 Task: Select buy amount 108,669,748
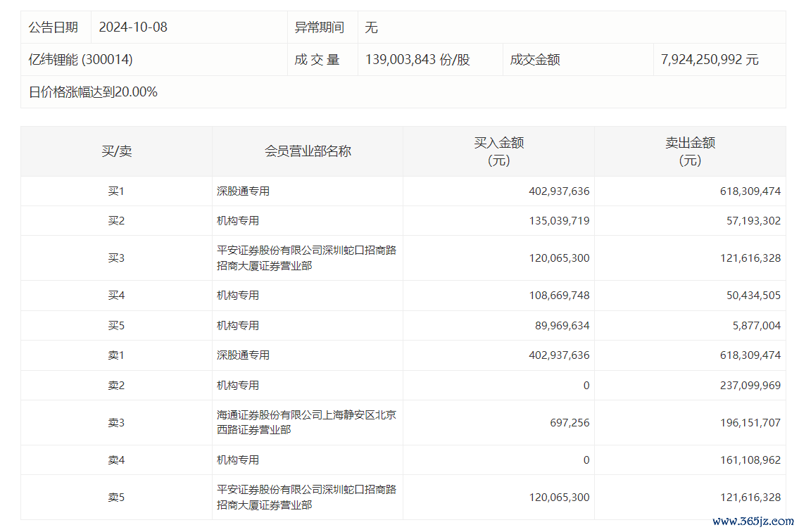559,295
